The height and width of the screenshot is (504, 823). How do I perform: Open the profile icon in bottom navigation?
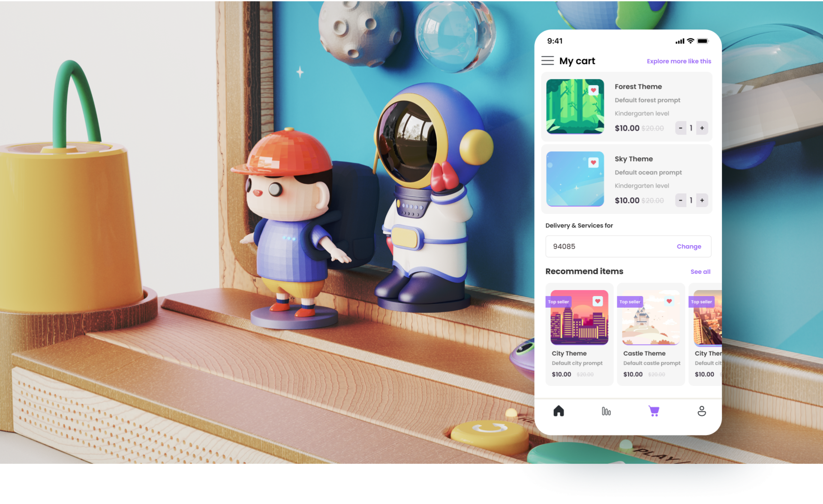702,411
